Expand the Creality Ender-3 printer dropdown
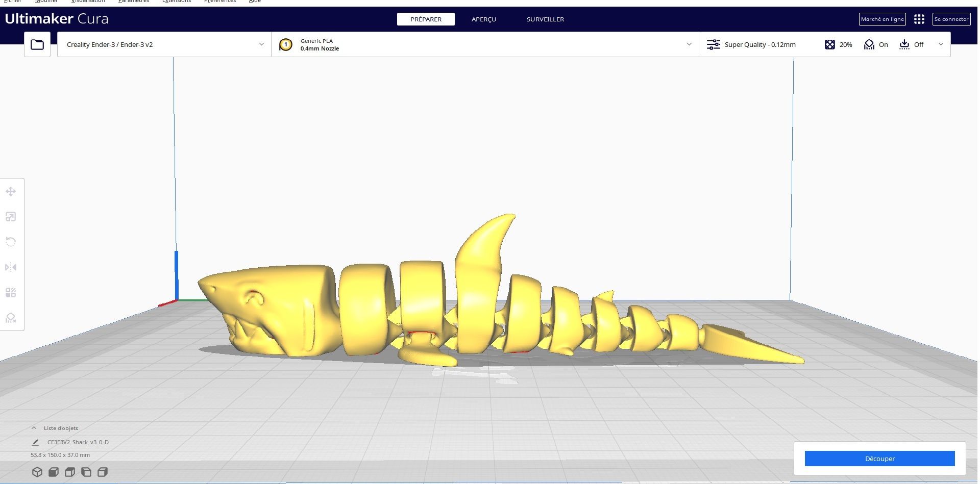 point(164,44)
